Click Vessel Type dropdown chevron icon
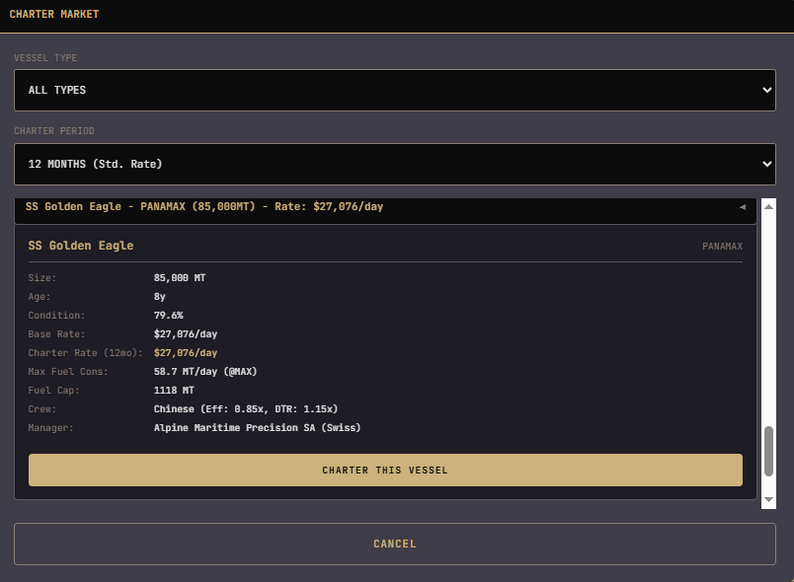Screen dimensions: 794x582 tap(767, 90)
